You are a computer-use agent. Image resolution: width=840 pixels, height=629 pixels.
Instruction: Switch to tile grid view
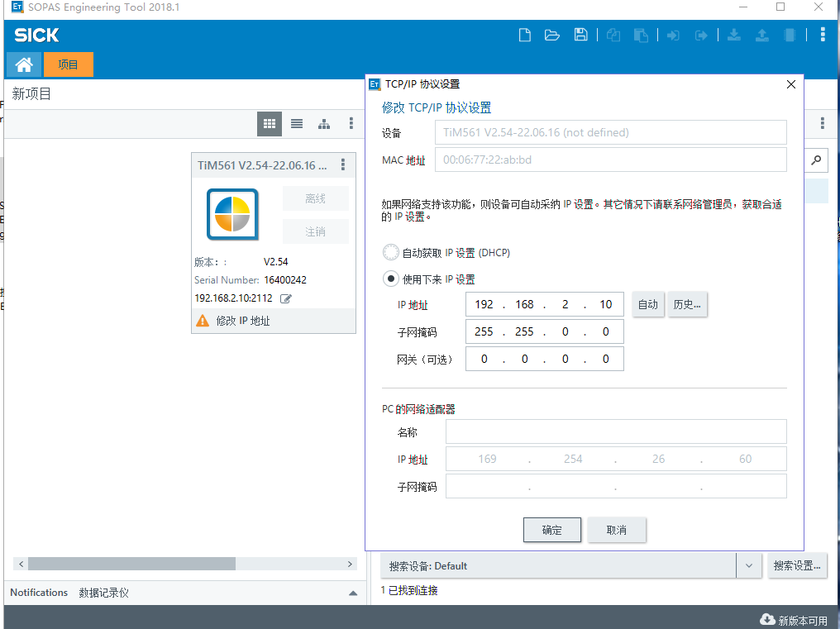click(270, 124)
